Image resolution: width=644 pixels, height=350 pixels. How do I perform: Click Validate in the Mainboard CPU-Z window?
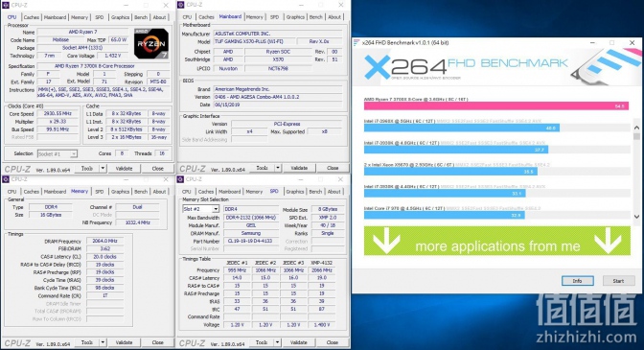(299, 168)
